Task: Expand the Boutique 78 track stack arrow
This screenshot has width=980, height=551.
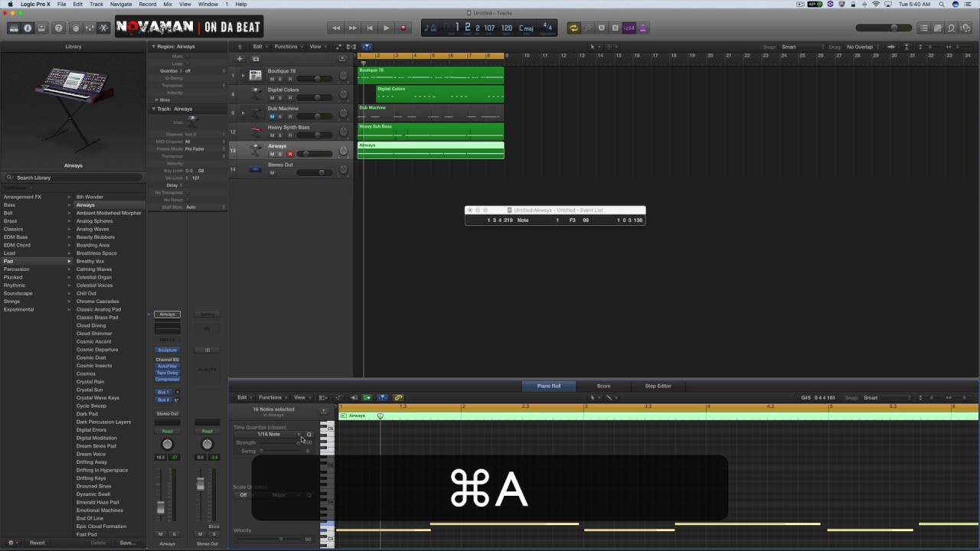Action: coord(243,75)
